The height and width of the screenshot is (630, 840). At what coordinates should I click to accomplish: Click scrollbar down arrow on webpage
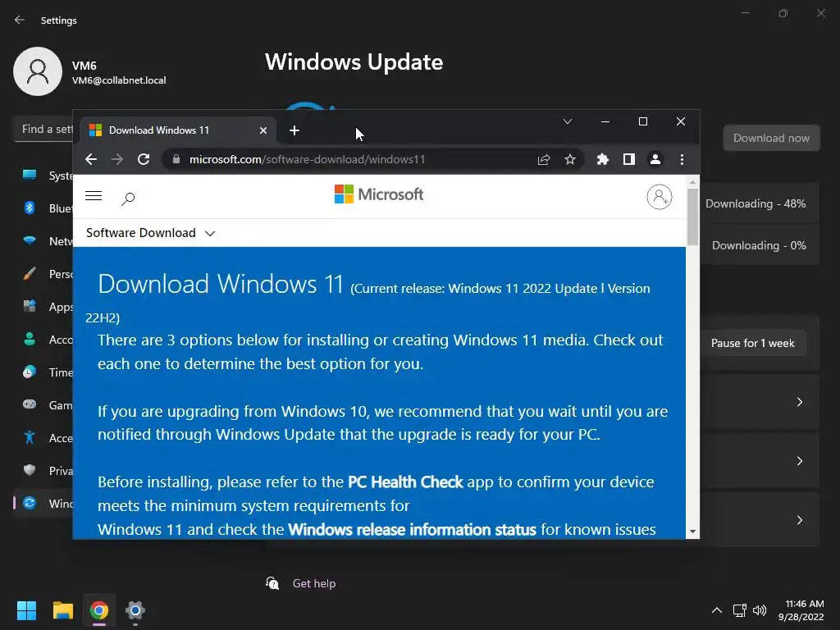[692, 532]
